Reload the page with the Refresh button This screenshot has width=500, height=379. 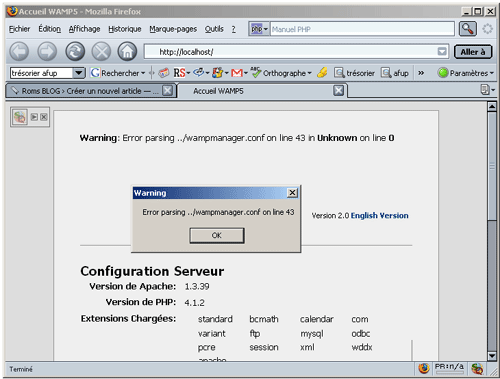pos(75,52)
